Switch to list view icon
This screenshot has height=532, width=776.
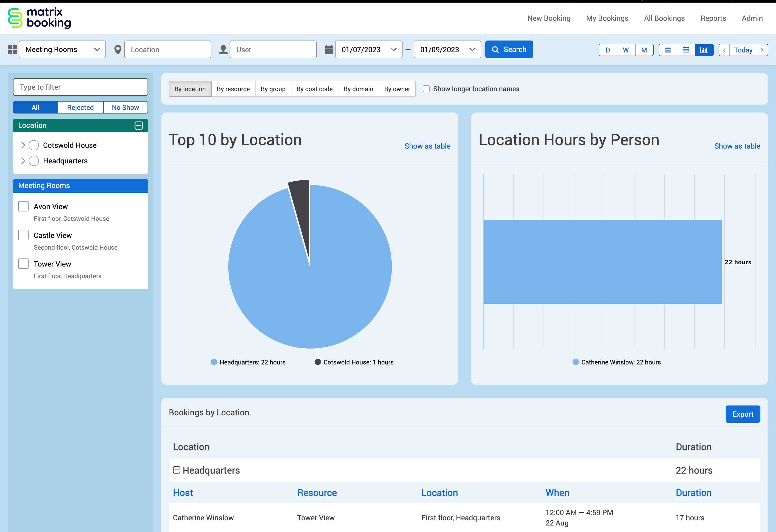coord(667,50)
